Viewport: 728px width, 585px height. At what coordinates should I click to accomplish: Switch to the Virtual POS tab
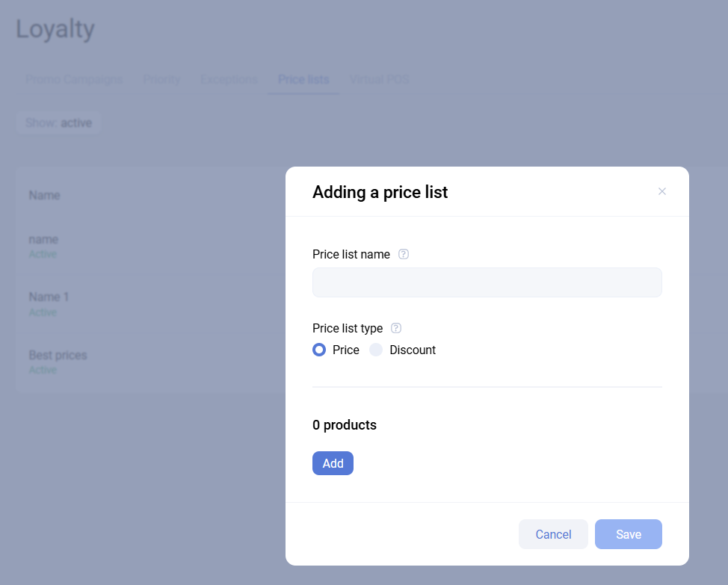(379, 79)
